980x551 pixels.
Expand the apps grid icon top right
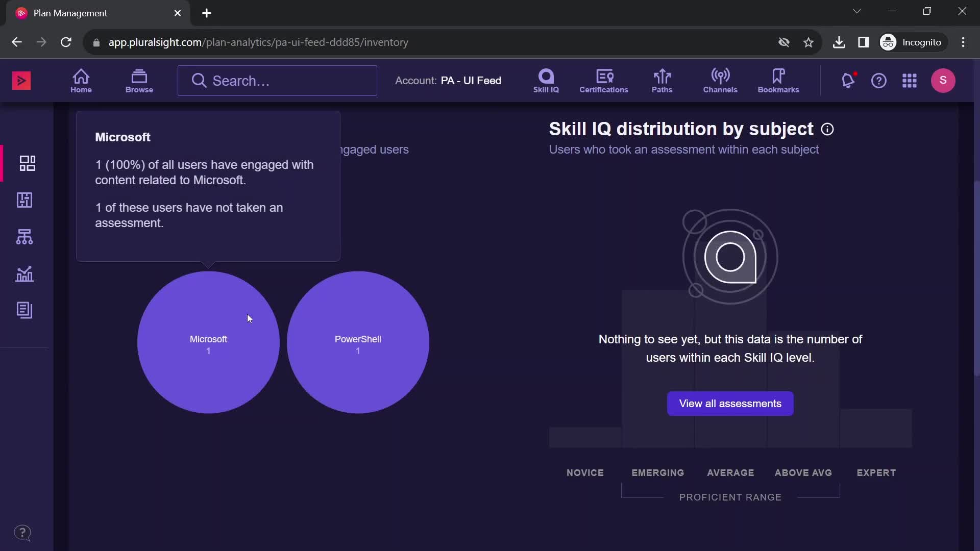[910, 80]
